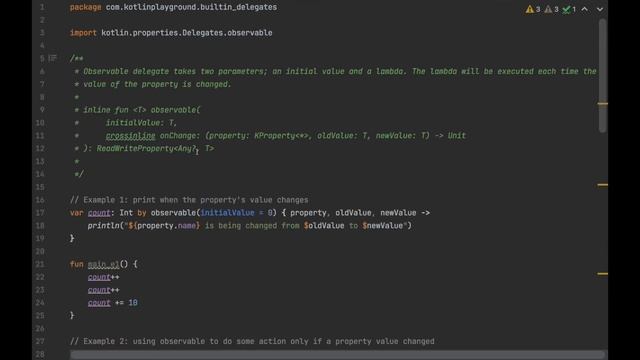Click line number 21 in the gutter
This screenshot has height=360, width=640.
[40, 264]
